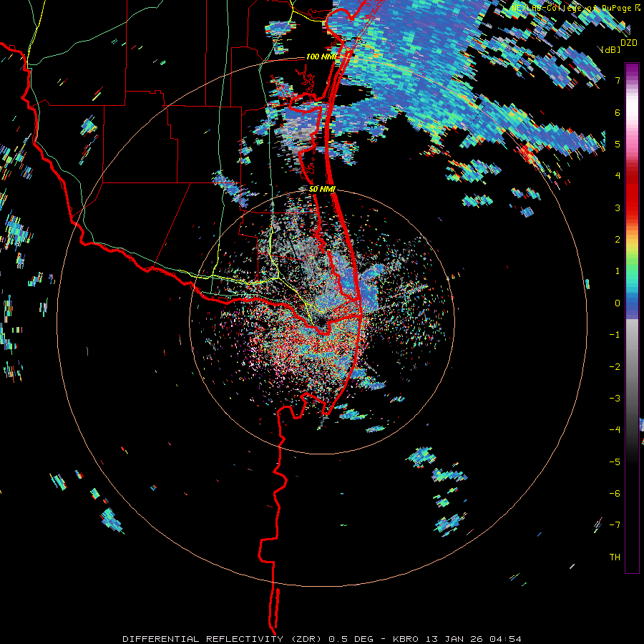Pick the "-3" tick label on the scale
Image resolution: width=644 pixels, height=644 pixels.
(615, 398)
